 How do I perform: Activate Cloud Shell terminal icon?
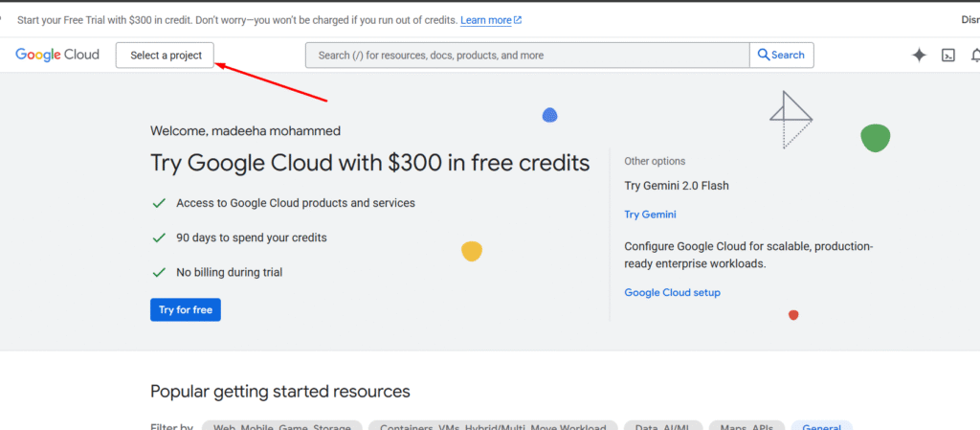[948, 56]
